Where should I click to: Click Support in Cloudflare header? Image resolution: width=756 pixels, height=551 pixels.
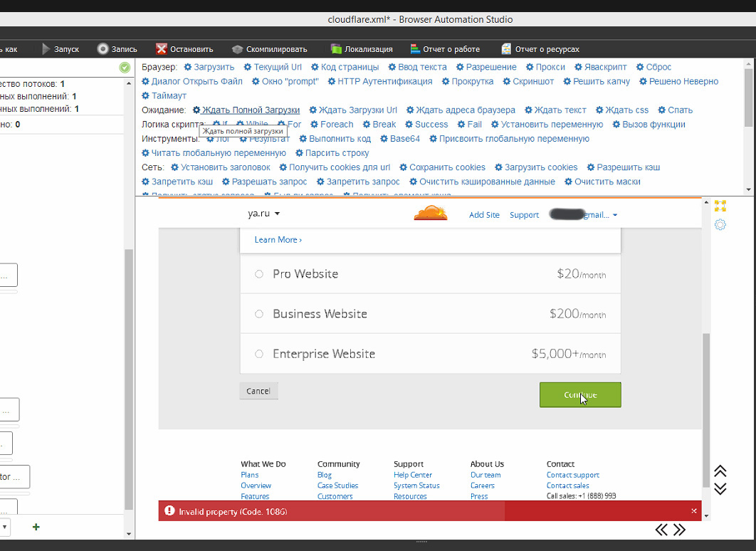[x=524, y=215]
